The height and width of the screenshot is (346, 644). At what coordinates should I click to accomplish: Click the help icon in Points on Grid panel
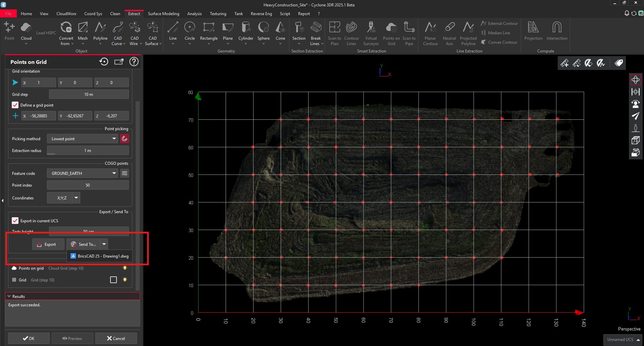tap(134, 62)
